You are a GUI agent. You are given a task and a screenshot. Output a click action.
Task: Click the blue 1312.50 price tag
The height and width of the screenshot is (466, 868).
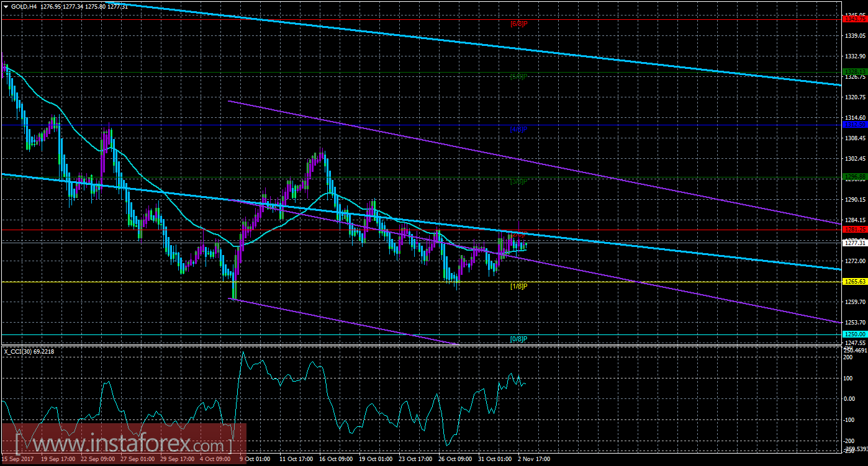click(854, 125)
